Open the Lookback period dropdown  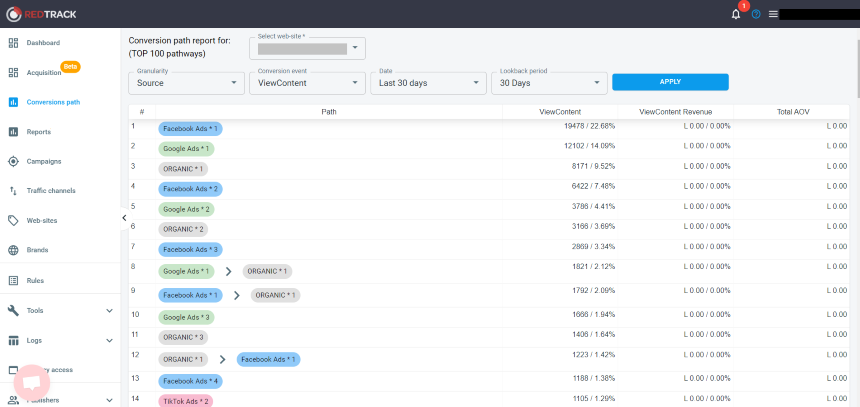pyautogui.click(x=550, y=83)
